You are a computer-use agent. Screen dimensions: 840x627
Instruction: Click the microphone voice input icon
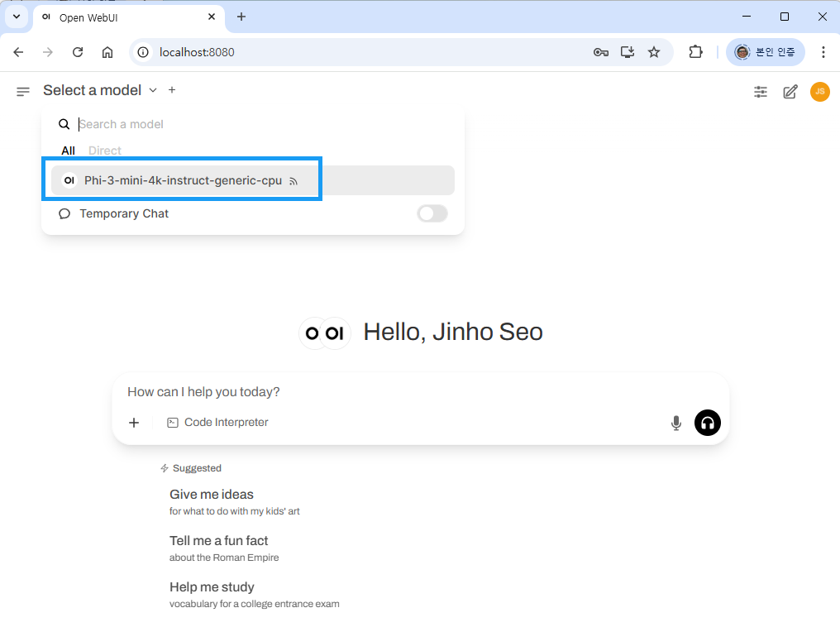tap(676, 423)
